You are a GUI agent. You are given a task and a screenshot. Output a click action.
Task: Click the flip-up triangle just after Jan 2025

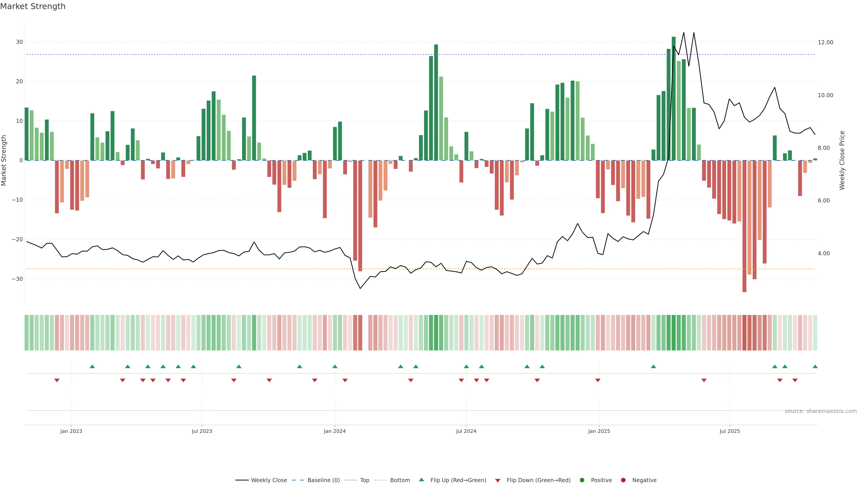tap(653, 366)
